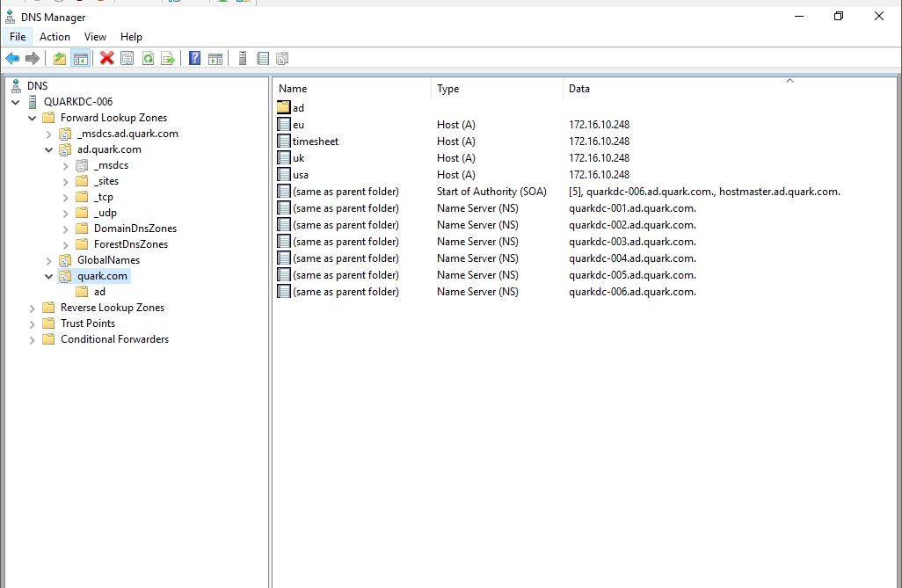Collapse the quark.com zone chevron
This screenshot has width=902, height=588.
(x=49, y=276)
